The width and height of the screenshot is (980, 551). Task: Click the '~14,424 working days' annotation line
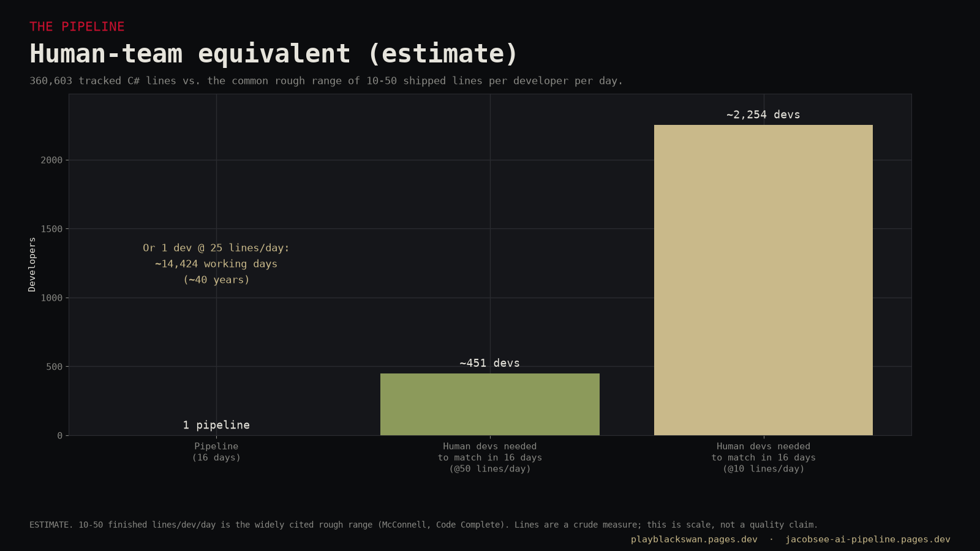pyautogui.click(x=216, y=264)
